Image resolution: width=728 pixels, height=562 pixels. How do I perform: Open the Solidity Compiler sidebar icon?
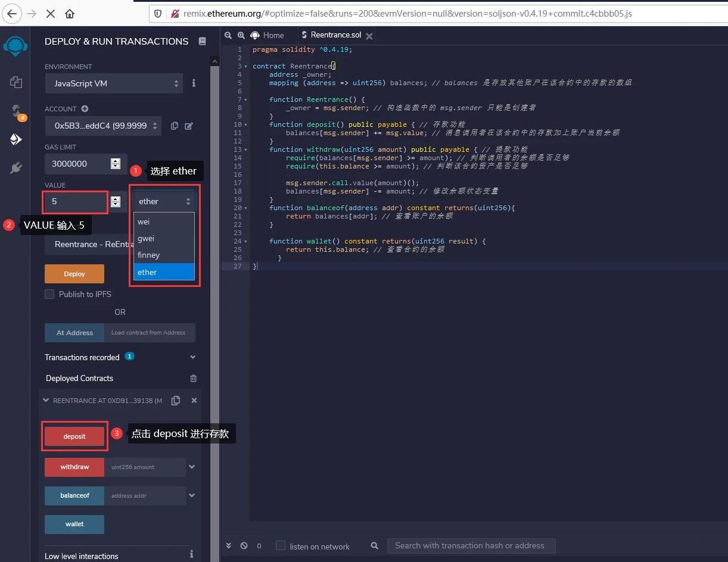pyautogui.click(x=16, y=111)
